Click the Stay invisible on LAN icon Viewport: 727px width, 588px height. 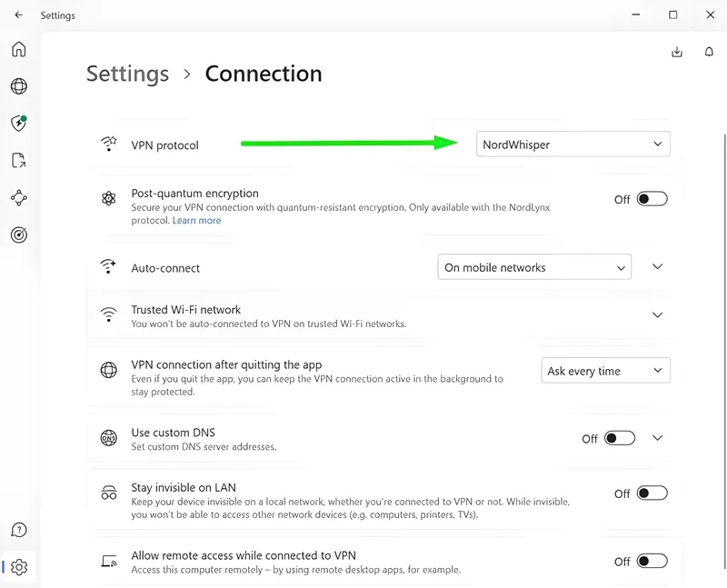(x=108, y=493)
